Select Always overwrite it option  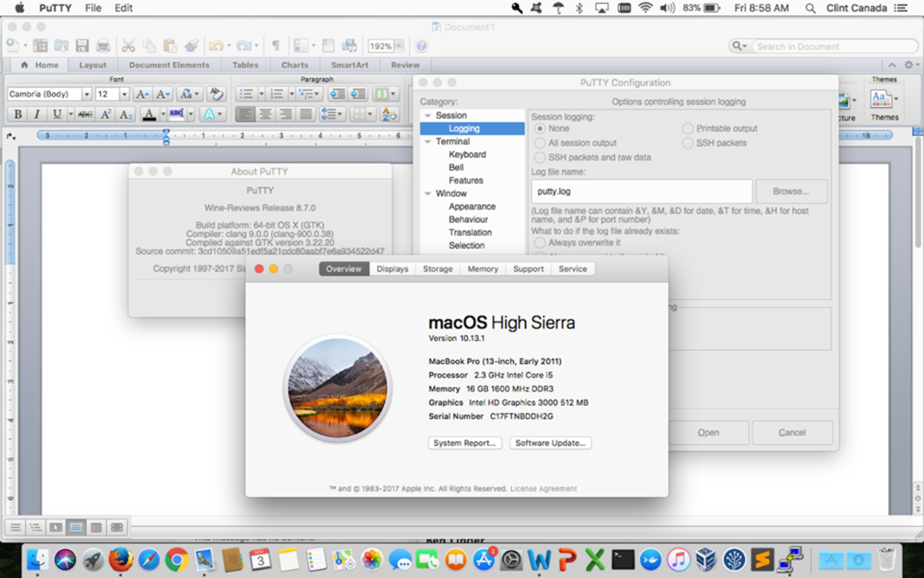[x=540, y=243]
